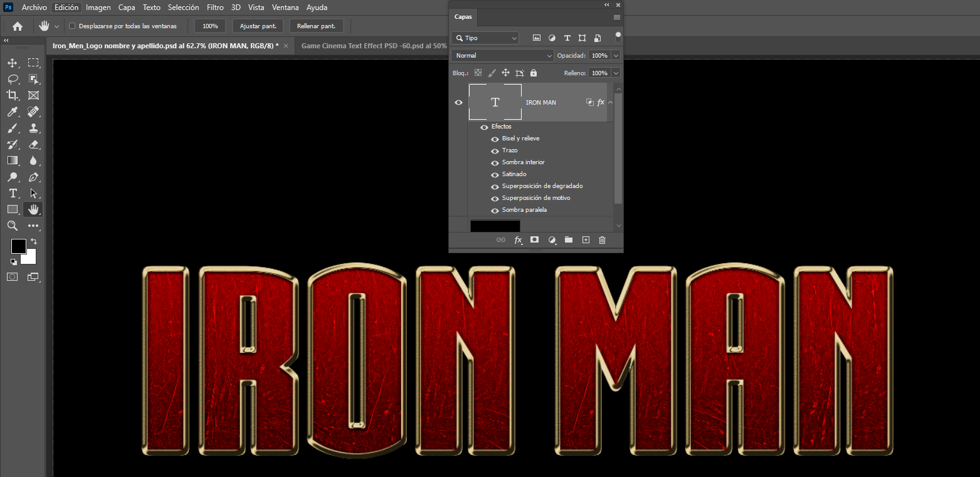Image resolution: width=980 pixels, height=477 pixels.
Task: Hide the Satinado effect
Action: (495, 174)
